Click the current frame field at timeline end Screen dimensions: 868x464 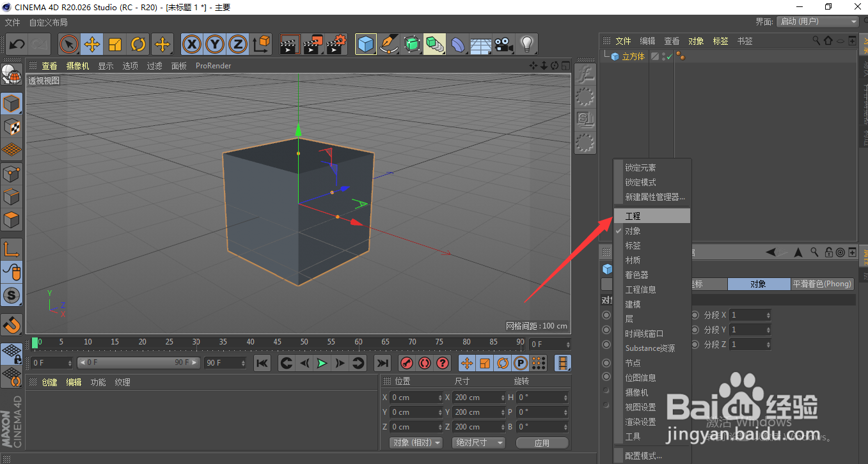point(549,344)
